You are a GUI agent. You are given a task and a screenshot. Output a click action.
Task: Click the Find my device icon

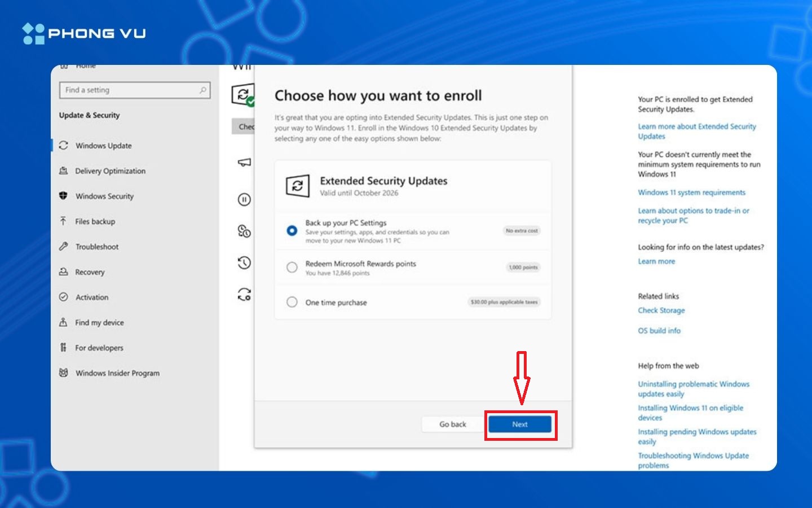pyautogui.click(x=63, y=322)
